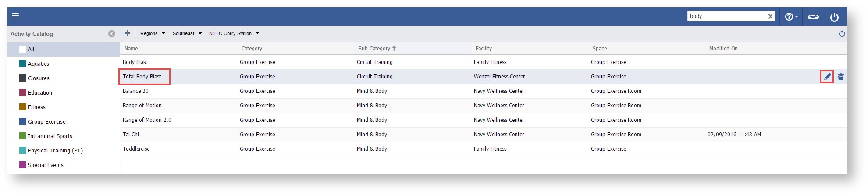Click the plus icon to add activity
868x195 pixels.
127,33
